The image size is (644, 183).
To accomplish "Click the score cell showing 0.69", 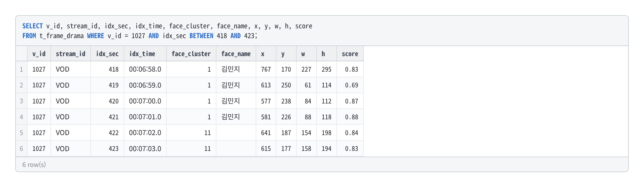I will click(x=350, y=85).
